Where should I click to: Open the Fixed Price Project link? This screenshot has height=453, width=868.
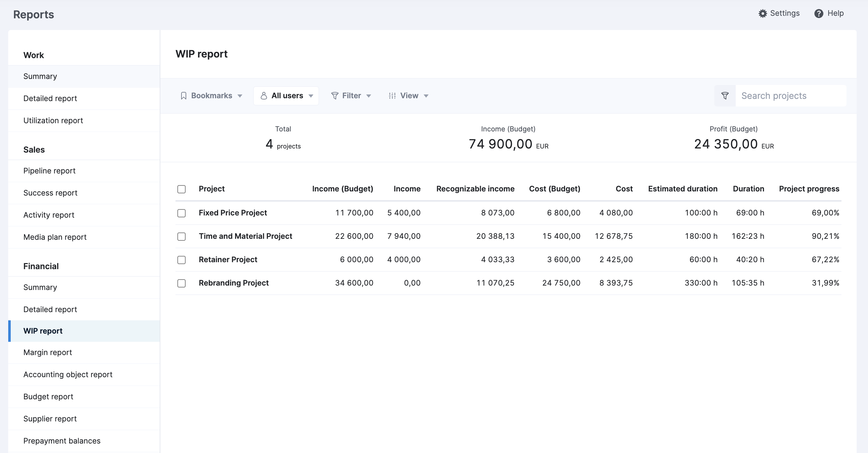tap(233, 213)
